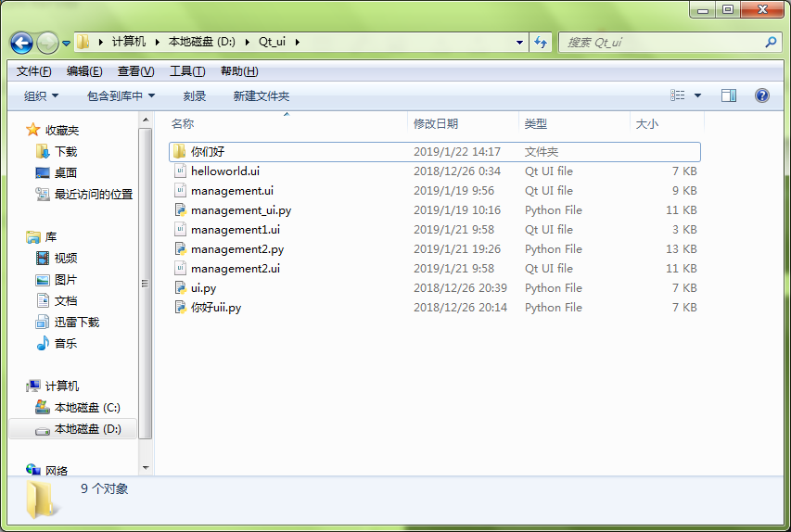Open recent pages dropdown next to Forward
791x532 pixels.
point(66,44)
